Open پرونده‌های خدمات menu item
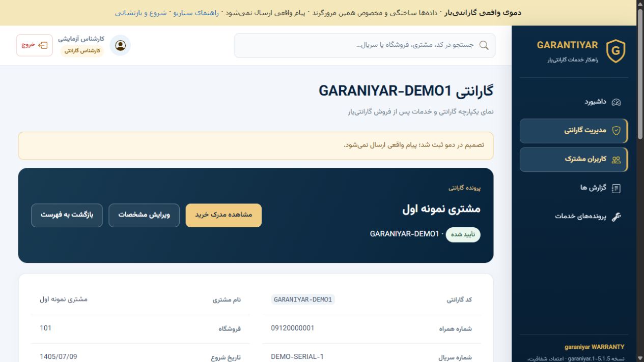This screenshot has width=644, height=362. click(574, 217)
